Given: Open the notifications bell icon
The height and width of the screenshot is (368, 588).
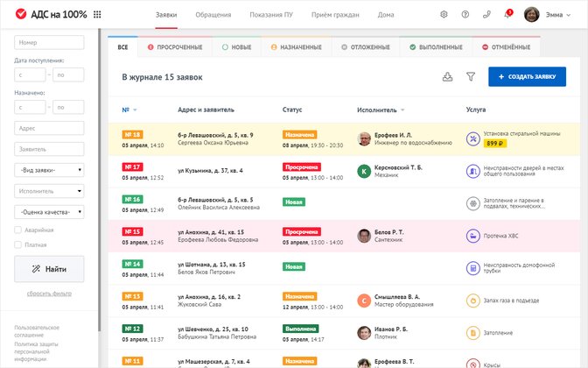Looking at the screenshot, I should [x=507, y=15].
